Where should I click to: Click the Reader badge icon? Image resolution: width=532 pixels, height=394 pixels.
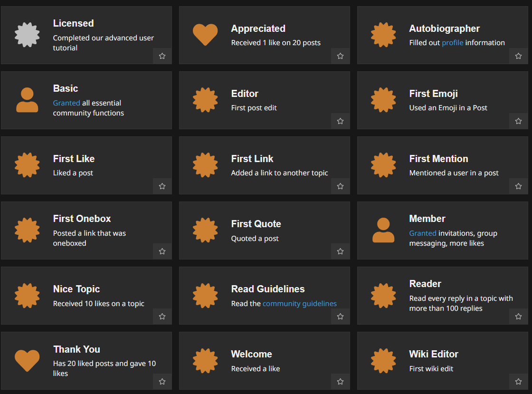[x=383, y=295]
